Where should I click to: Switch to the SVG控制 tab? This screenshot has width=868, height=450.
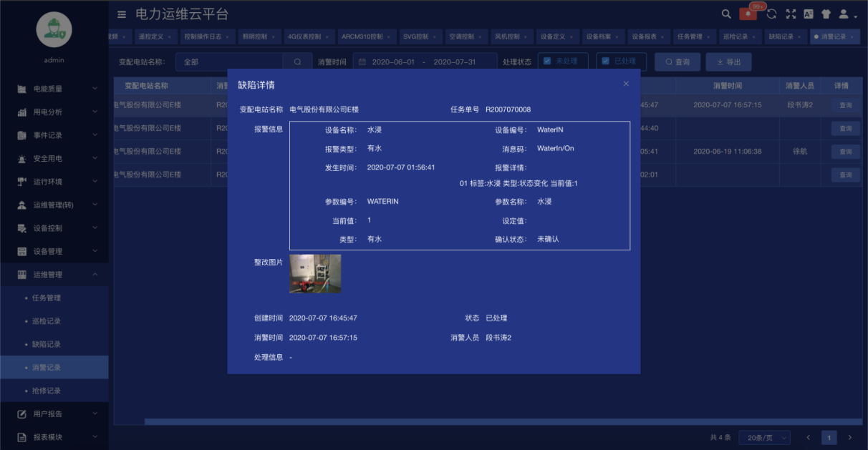pos(419,36)
